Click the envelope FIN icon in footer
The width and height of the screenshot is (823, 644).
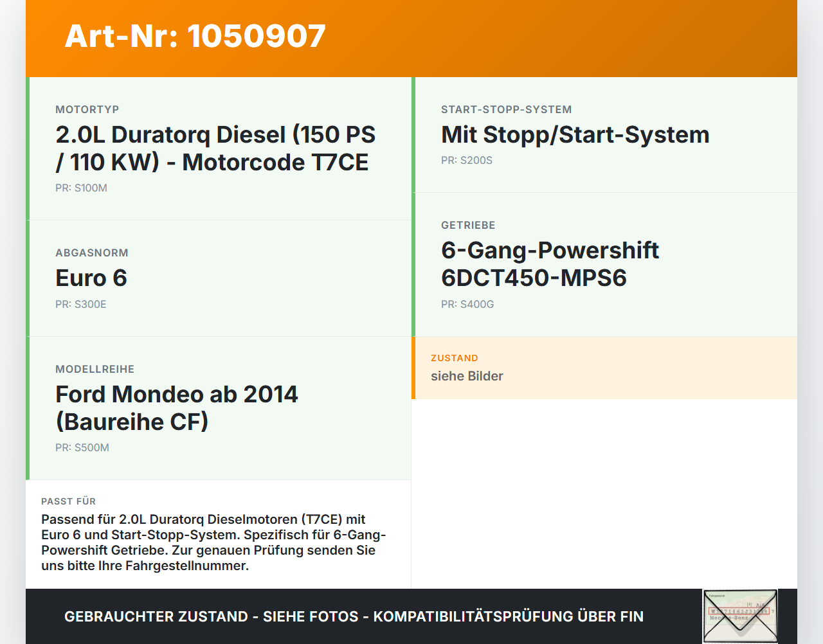740,616
